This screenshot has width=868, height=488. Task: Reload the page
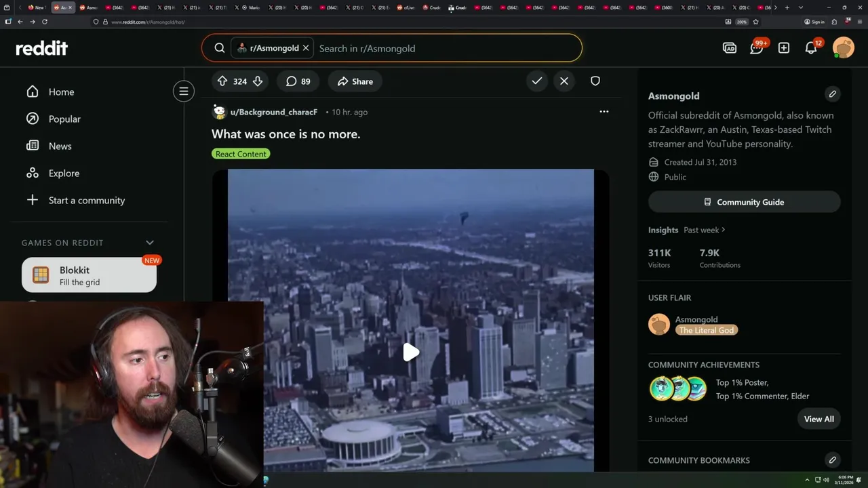click(x=45, y=22)
